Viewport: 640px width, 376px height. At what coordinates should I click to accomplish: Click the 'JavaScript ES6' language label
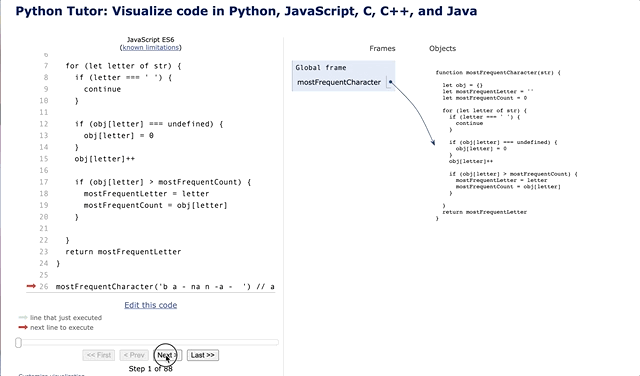[151, 40]
